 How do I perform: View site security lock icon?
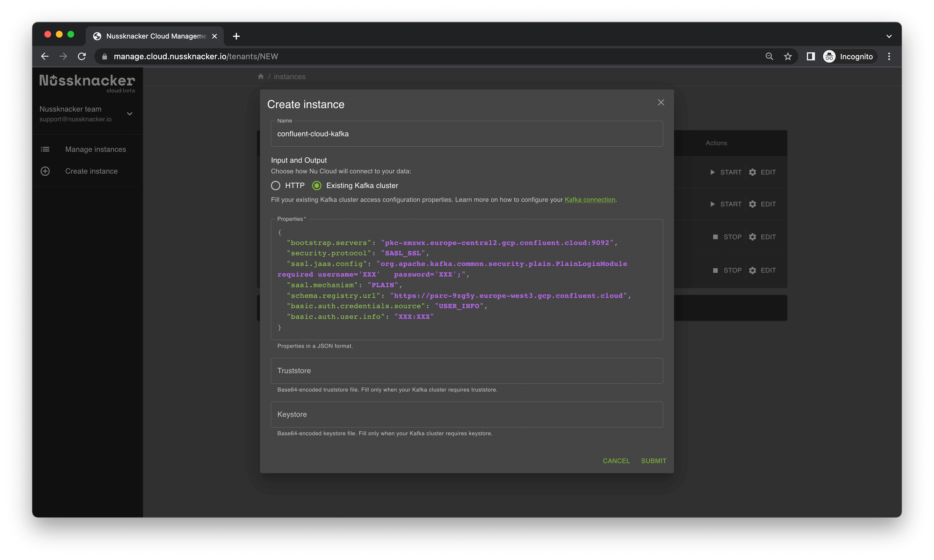click(x=105, y=57)
